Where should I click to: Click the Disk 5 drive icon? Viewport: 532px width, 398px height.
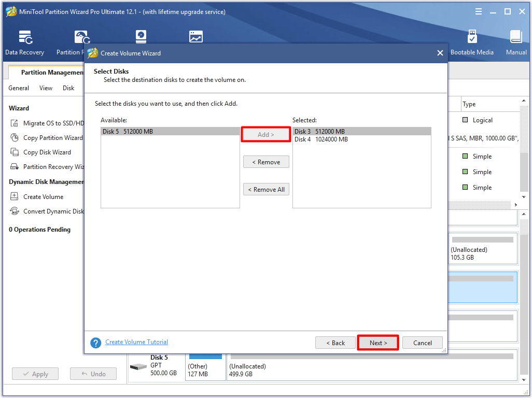(x=138, y=366)
